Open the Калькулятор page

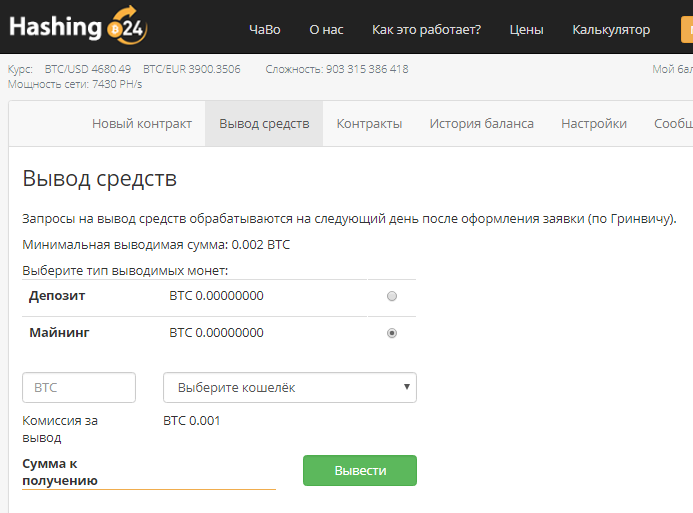click(611, 30)
